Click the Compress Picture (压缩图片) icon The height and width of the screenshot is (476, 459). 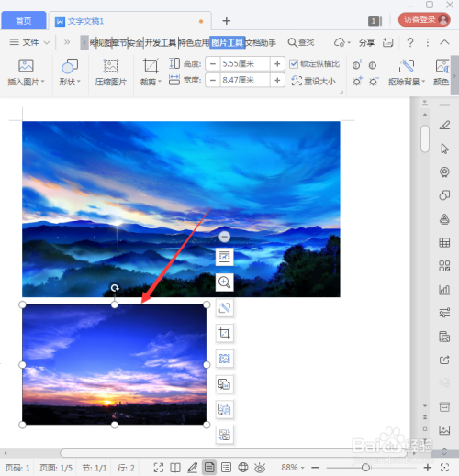pos(110,66)
